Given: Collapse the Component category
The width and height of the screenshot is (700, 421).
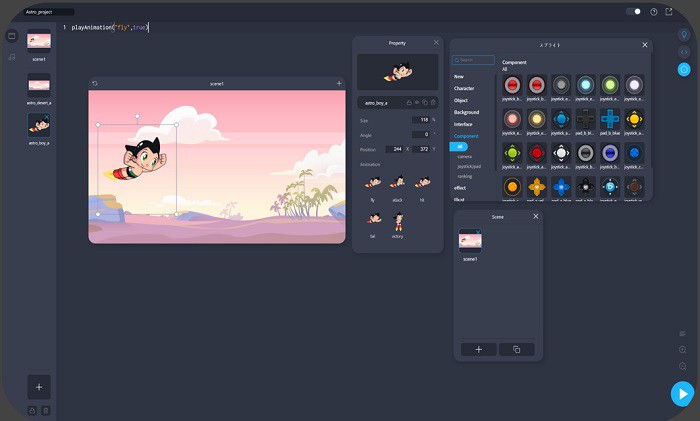Looking at the screenshot, I should 466,135.
